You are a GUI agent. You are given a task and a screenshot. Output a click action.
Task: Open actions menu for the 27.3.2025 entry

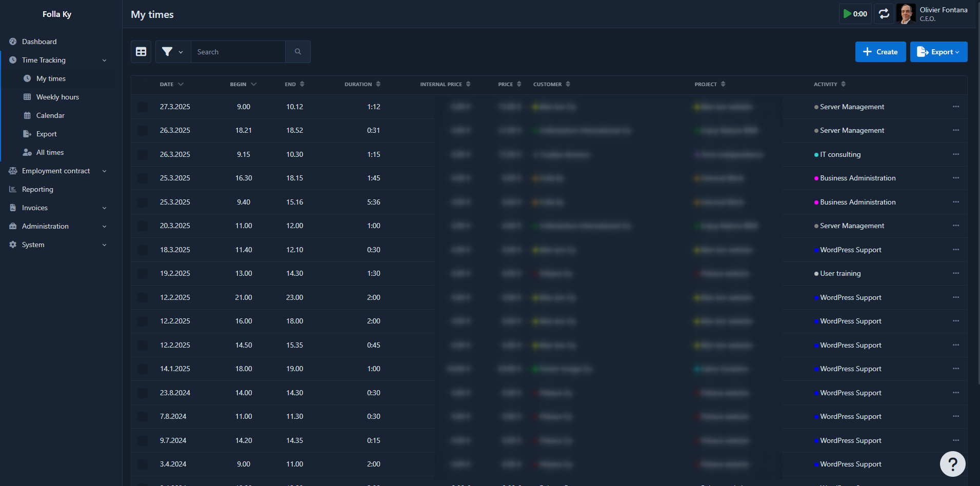(955, 107)
